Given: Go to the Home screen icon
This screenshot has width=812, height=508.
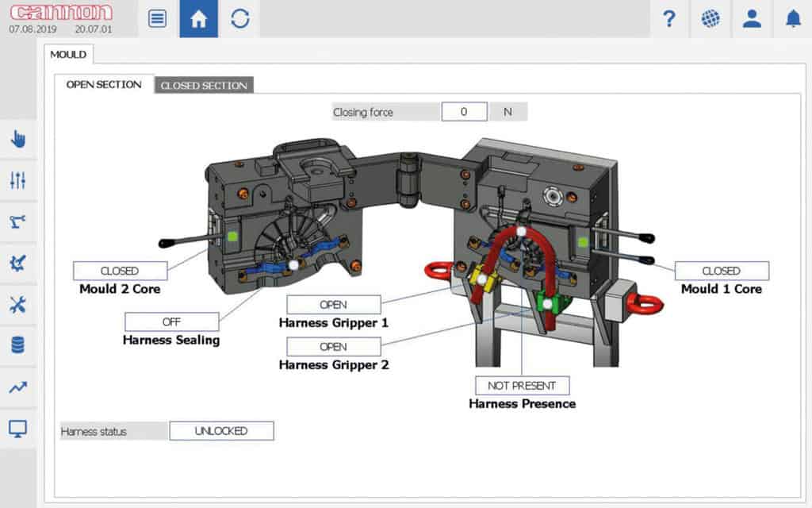Looking at the screenshot, I should (198, 19).
